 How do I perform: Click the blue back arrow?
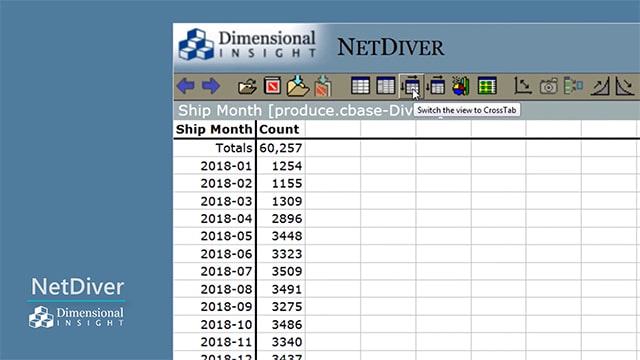[186, 86]
